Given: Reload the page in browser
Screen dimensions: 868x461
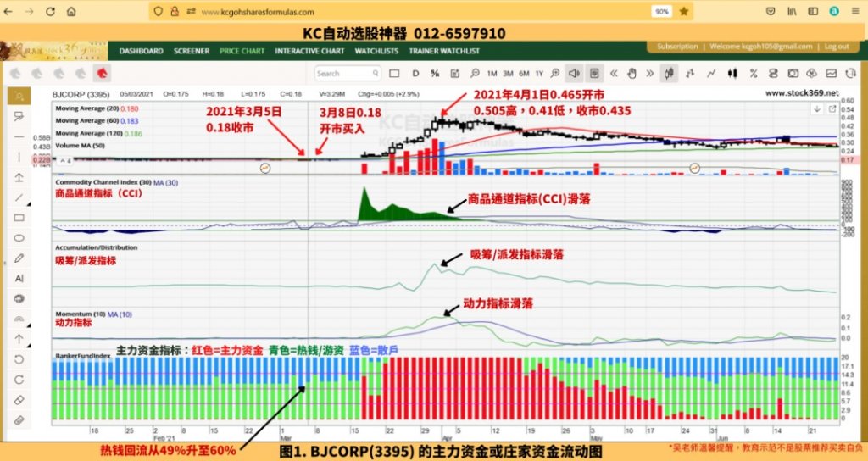Looking at the screenshot, I should tap(50, 11).
